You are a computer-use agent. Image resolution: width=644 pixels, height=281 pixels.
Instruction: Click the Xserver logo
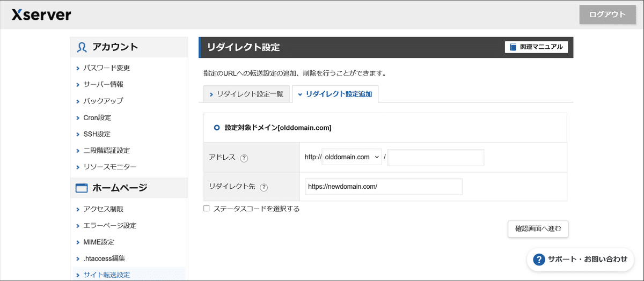point(41,15)
